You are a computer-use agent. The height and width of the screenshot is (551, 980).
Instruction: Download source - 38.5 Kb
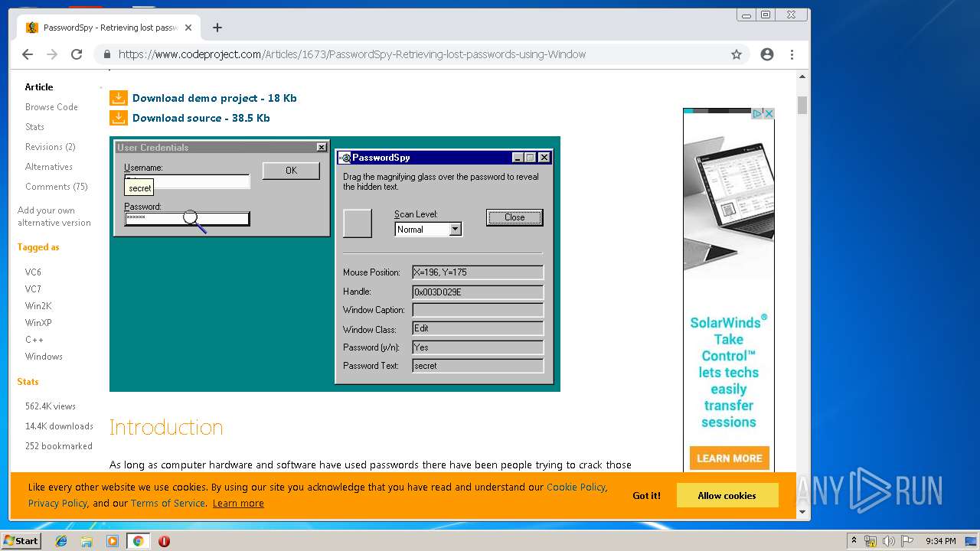coord(201,118)
